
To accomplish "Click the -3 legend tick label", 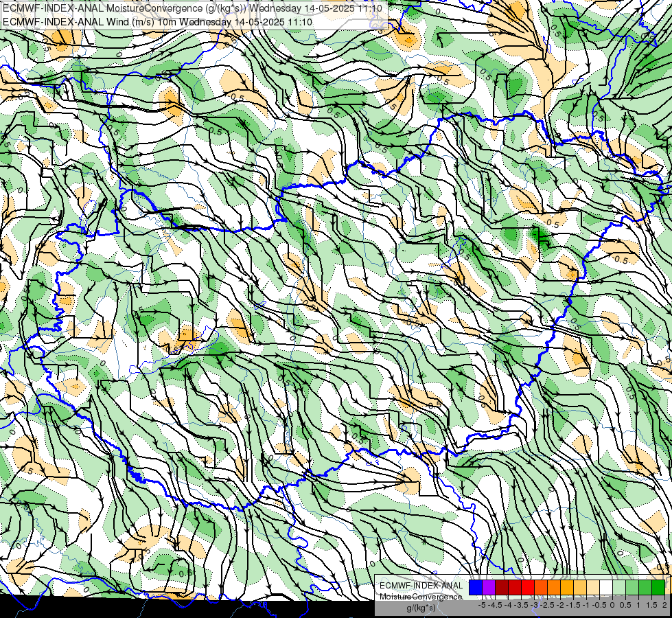I will [x=535, y=605].
